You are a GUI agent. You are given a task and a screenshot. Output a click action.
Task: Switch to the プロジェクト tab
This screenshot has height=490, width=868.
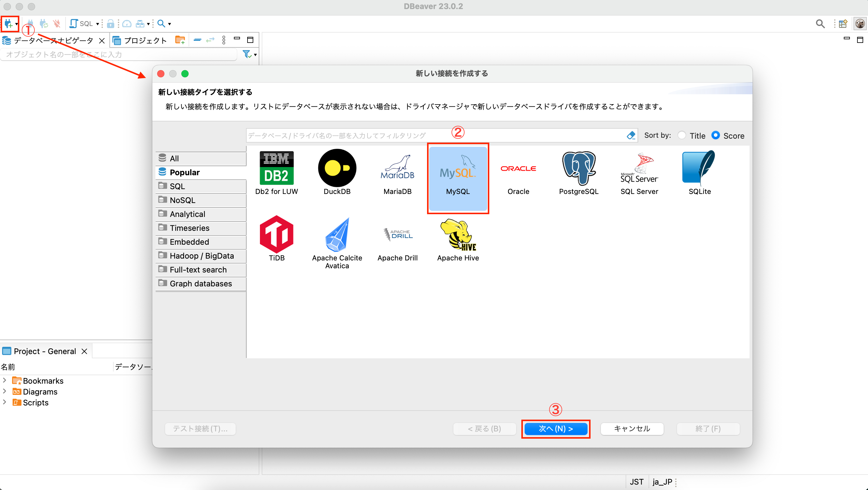[x=145, y=40]
